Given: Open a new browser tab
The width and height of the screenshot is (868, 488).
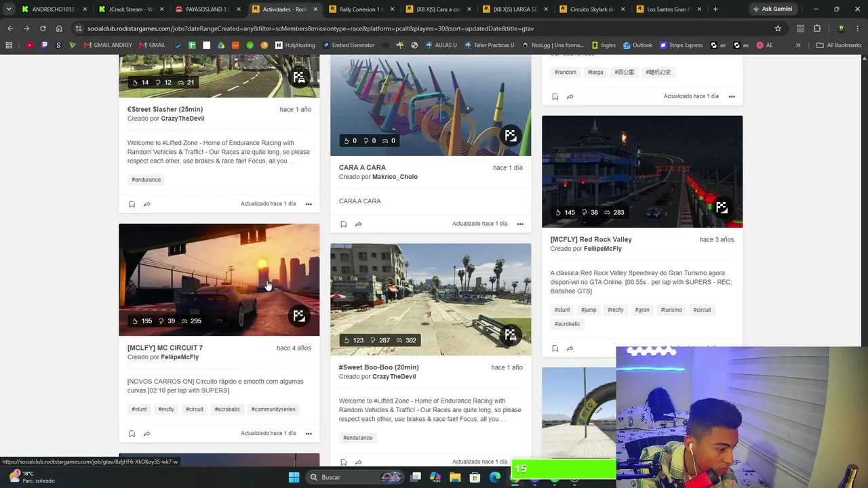Looking at the screenshot, I should point(715,9).
